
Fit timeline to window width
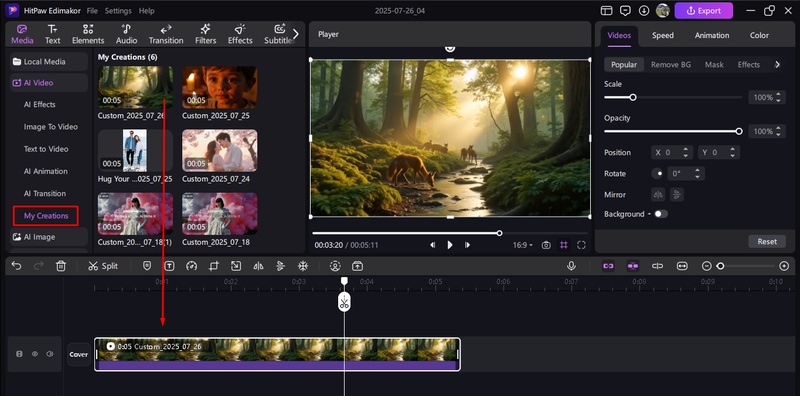click(x=682, y=266)
